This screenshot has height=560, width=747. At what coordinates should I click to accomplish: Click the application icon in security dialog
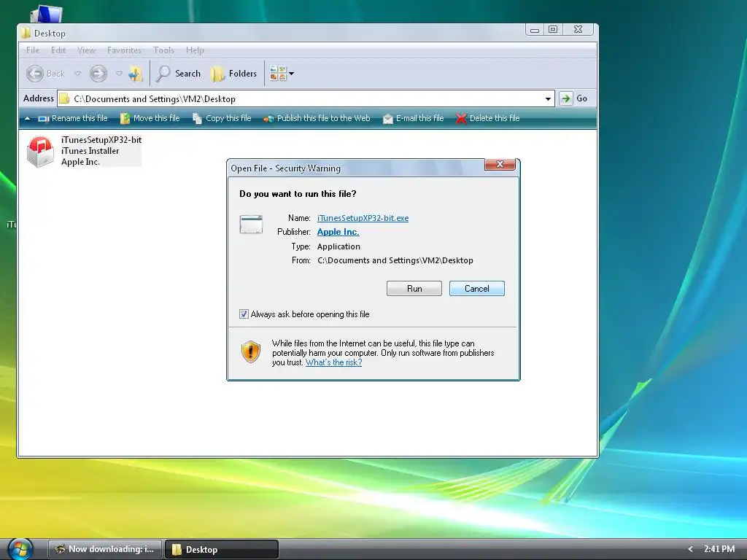point(251,225)
